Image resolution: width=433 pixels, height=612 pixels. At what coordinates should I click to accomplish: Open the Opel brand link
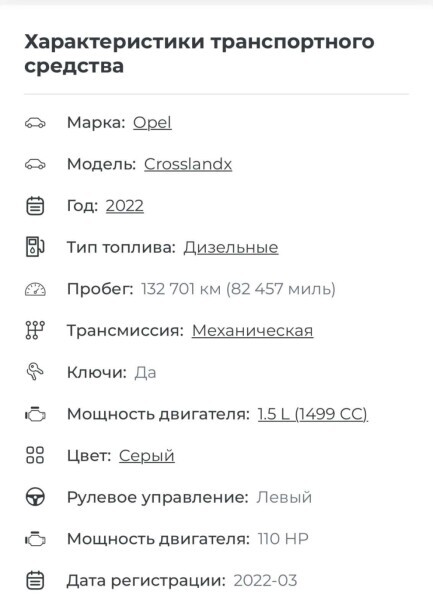pos(152,123)
